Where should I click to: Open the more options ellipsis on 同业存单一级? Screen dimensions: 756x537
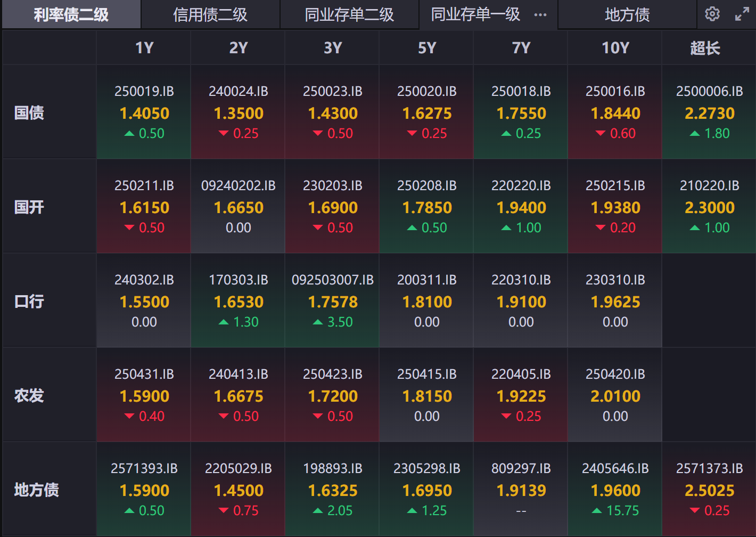point(540,15)
